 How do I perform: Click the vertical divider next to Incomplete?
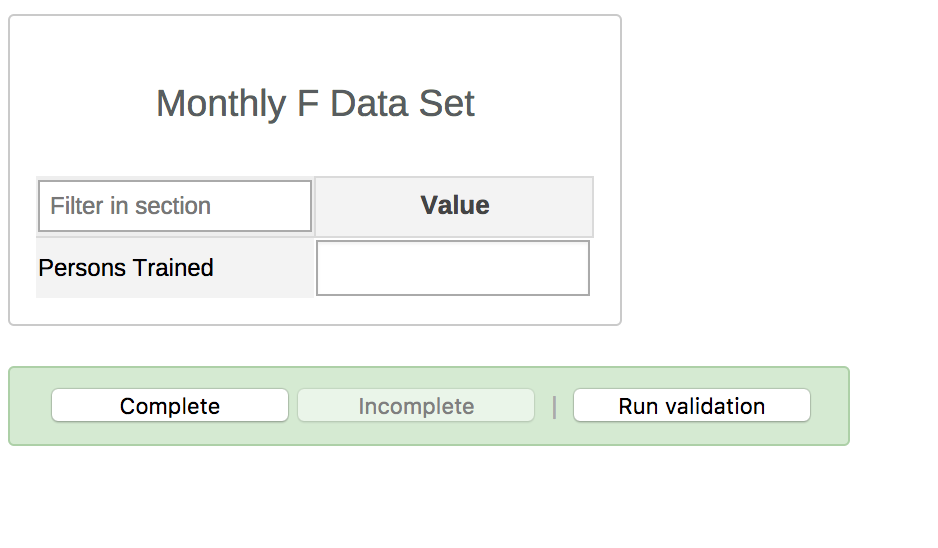554,406
